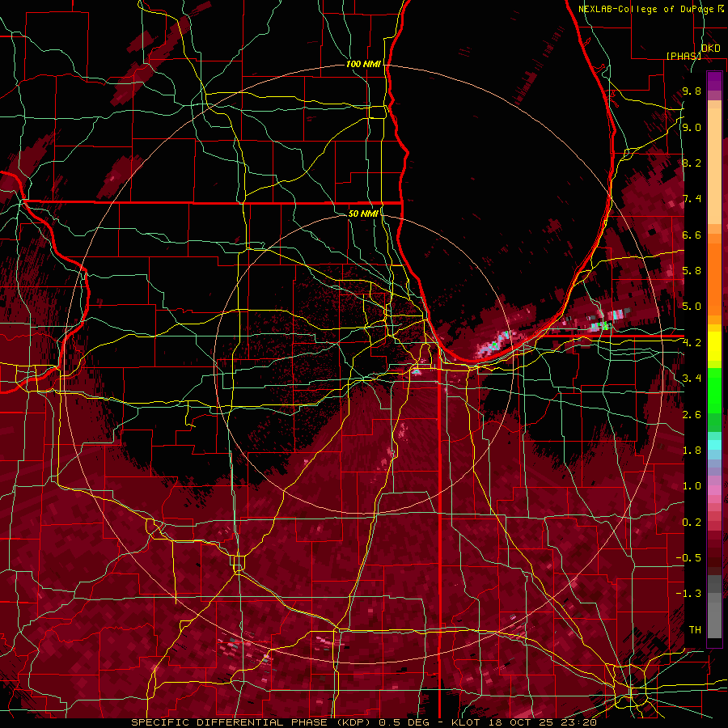728x728 pixels.
Task: Click the [PHAS] legend header label
Action: coord(684,56)
